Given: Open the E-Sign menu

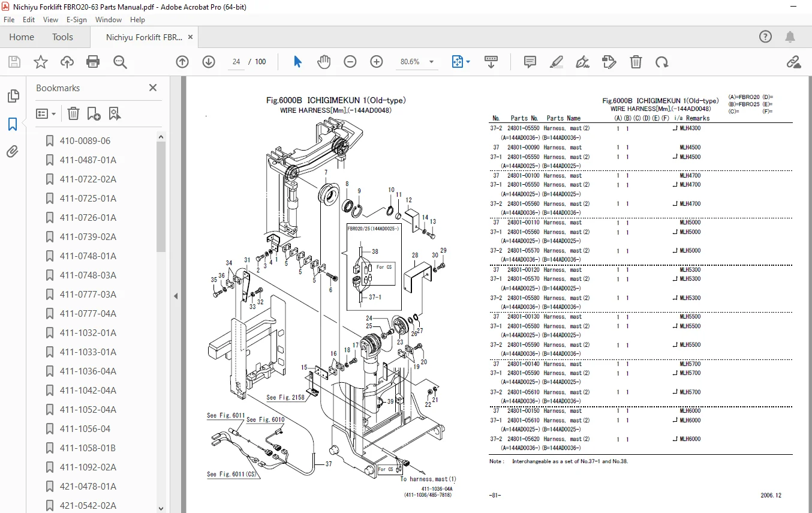Looking at the screenshot, I should 77,20.
